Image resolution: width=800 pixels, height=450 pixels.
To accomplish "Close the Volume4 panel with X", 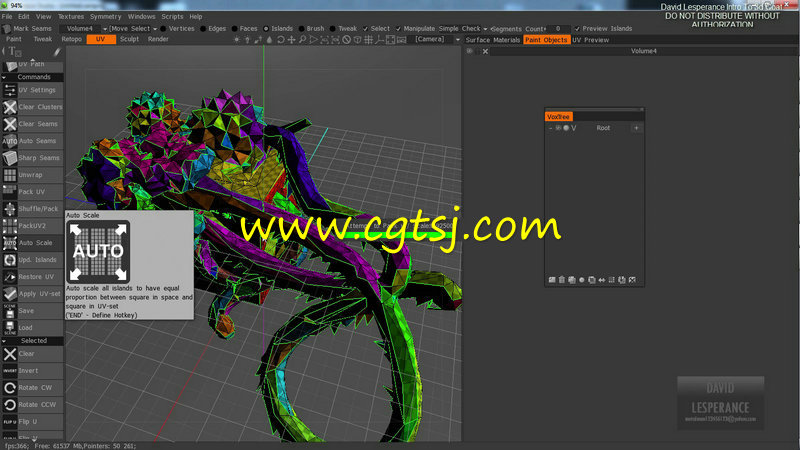I will pyautogui.click(x=485, y=52).
